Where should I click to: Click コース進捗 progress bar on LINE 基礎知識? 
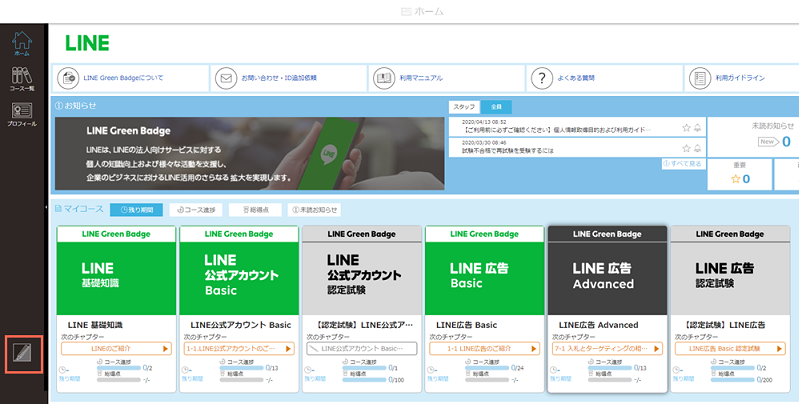pyautogui.click(x=119, y=368)
